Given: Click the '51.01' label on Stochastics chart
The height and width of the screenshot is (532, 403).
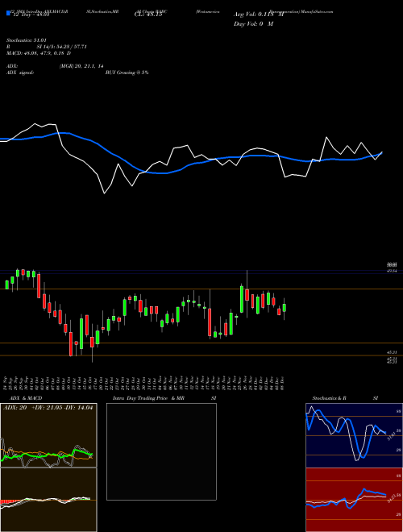Looking at the screenshot, I should [x=391, y=436].
